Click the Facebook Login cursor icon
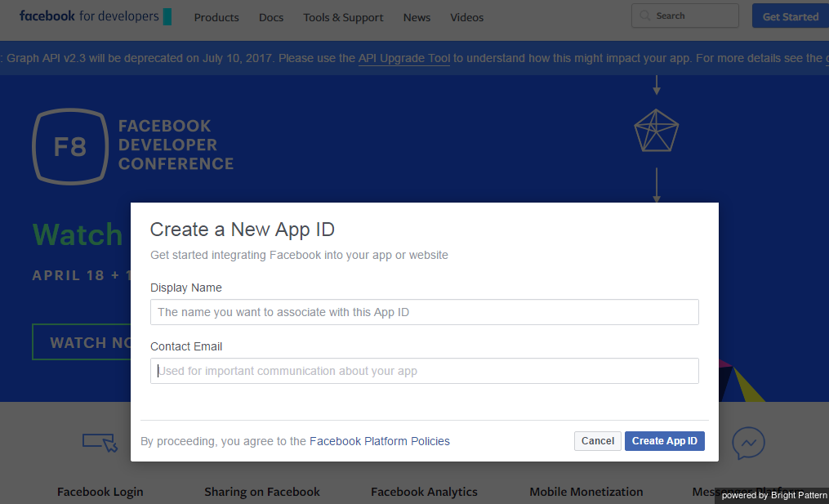 100,443
